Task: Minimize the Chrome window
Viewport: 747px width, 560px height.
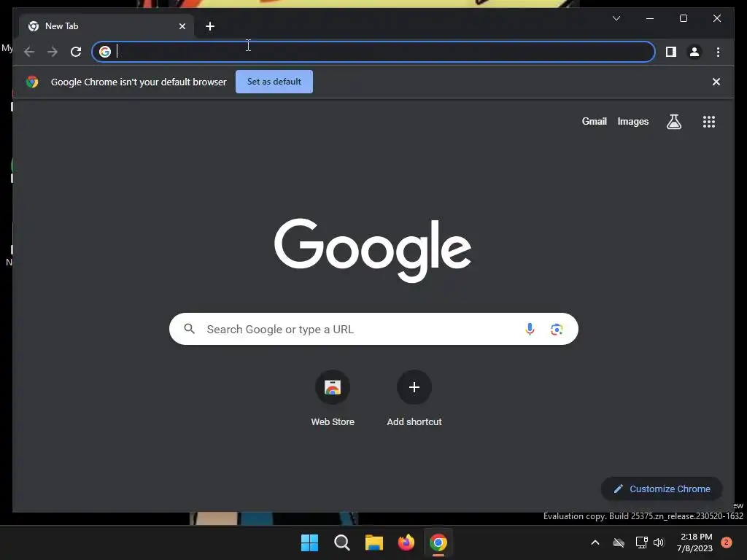Action: click(650, 18)
